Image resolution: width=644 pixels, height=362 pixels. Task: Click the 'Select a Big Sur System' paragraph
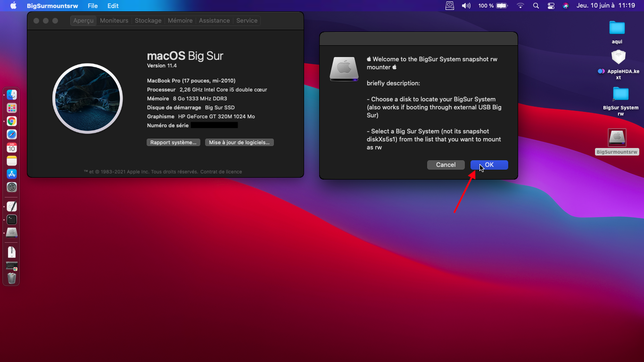(x=434, y=140)
